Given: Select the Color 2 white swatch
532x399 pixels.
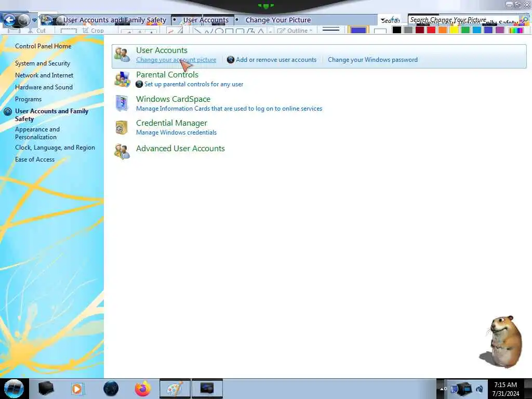Looking at the screenshot, I should [380, 31].
